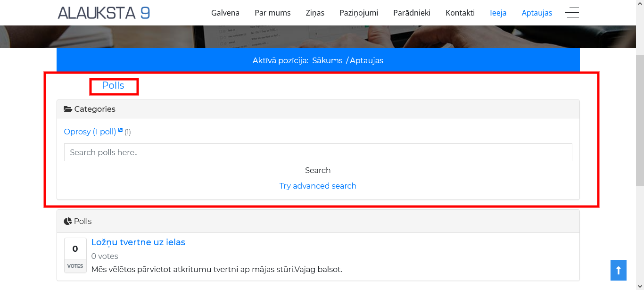Select Kontakti in the navigation bar

click(x=460, y=13)
